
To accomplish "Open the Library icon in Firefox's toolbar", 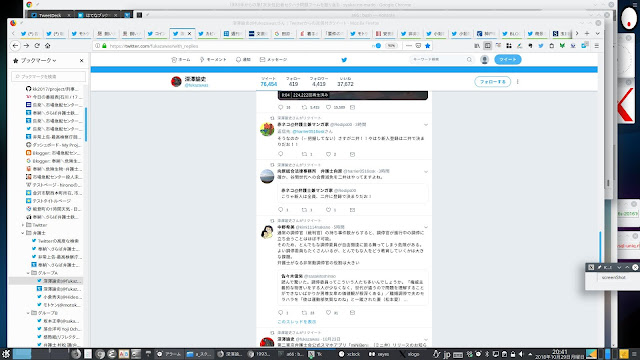I will (477, 46).
